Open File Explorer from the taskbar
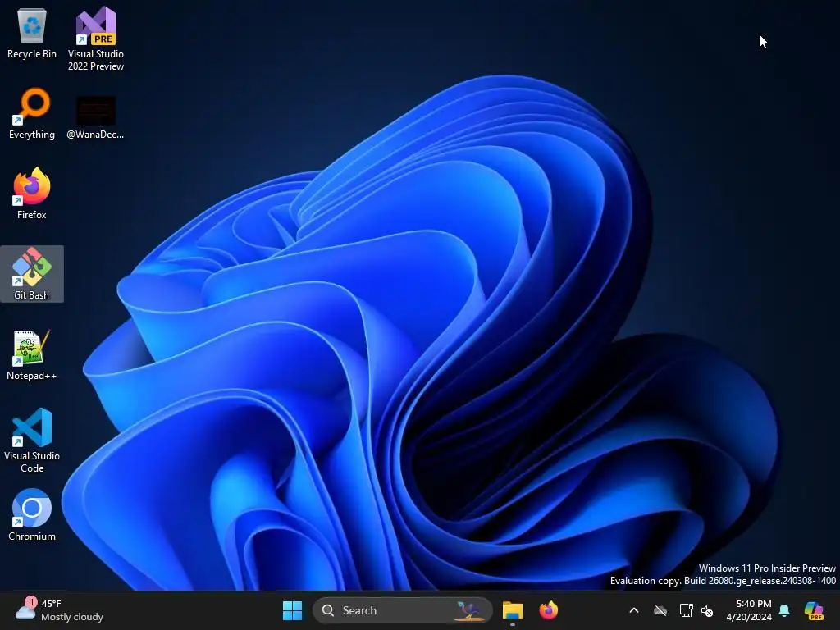Image resolution: width=840 pixels, height=630 pixels. (512, 610)
